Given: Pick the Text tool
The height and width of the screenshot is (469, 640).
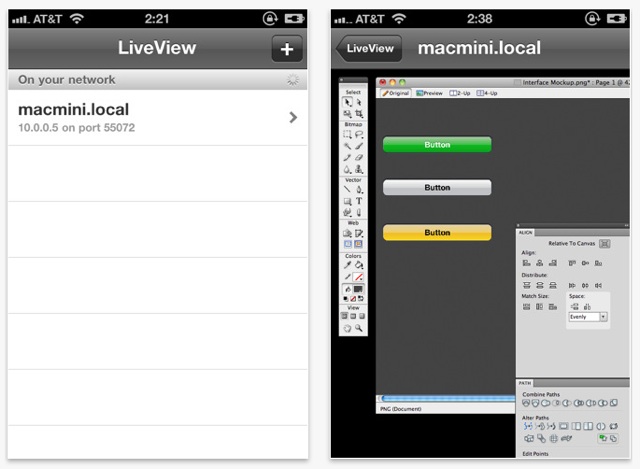Looking at the screenshot, I should (x=358, y=200).
